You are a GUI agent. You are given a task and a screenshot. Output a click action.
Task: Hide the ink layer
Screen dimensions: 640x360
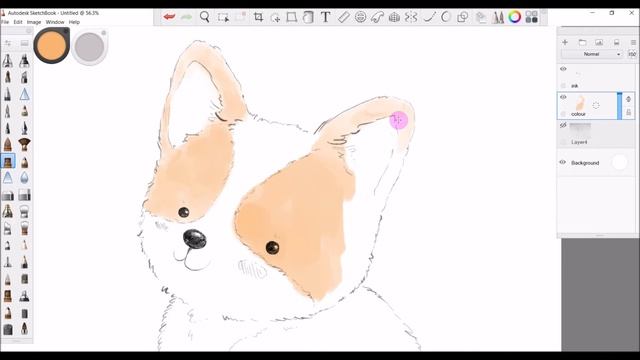click(563, 69)
